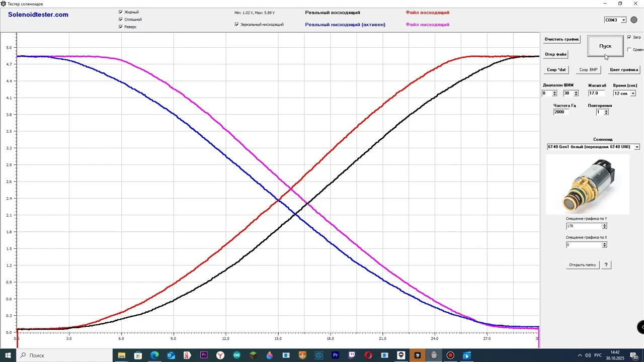644x362 pixels.
Task: Click the Частота Гц field 2000
Action: coord(561,112)
